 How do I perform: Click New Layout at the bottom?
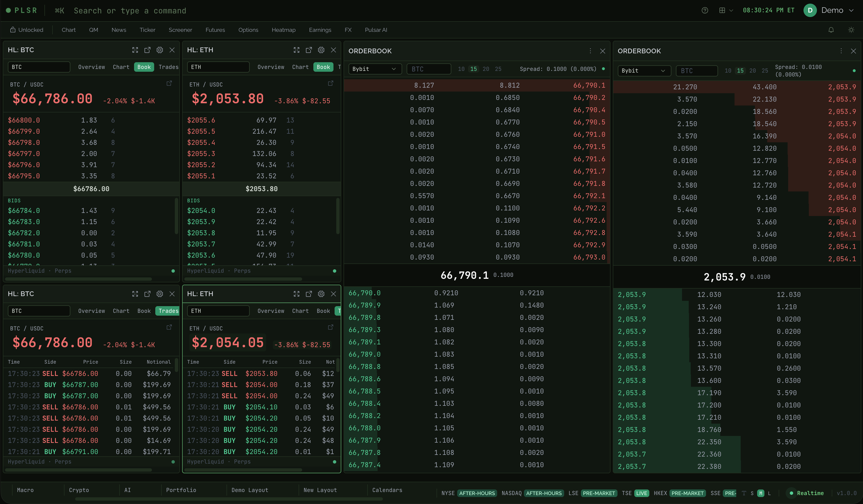(320, 490)
